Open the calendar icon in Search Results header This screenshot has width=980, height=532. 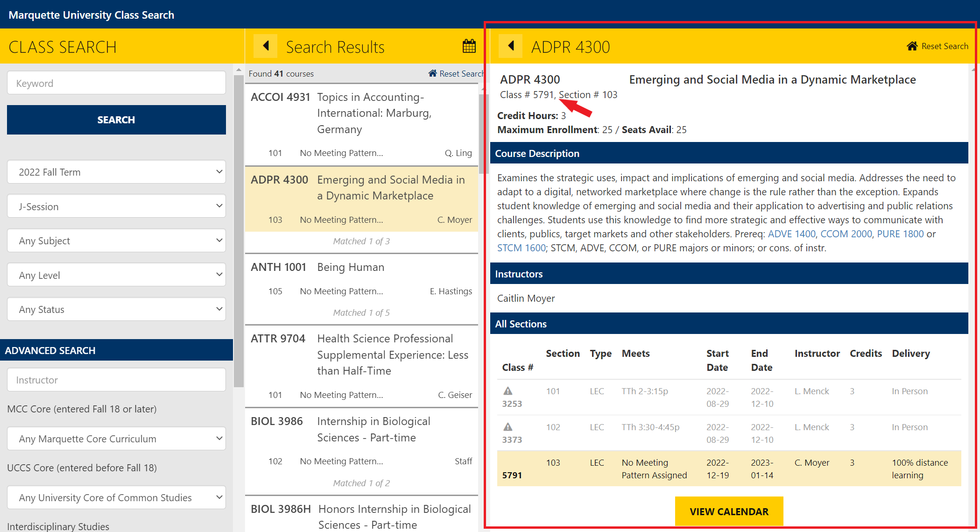pyautogui.click(x=469, y=46)
